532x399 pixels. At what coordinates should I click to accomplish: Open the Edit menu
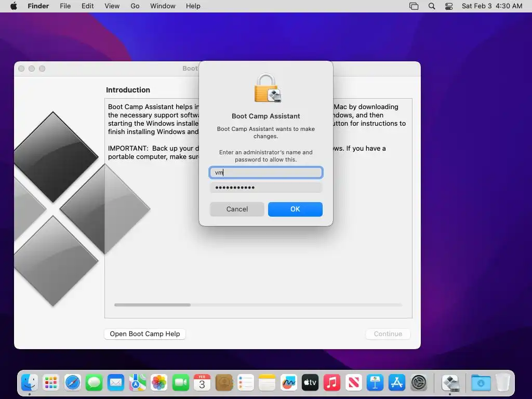pyautogui.click(x=87, y=6)
